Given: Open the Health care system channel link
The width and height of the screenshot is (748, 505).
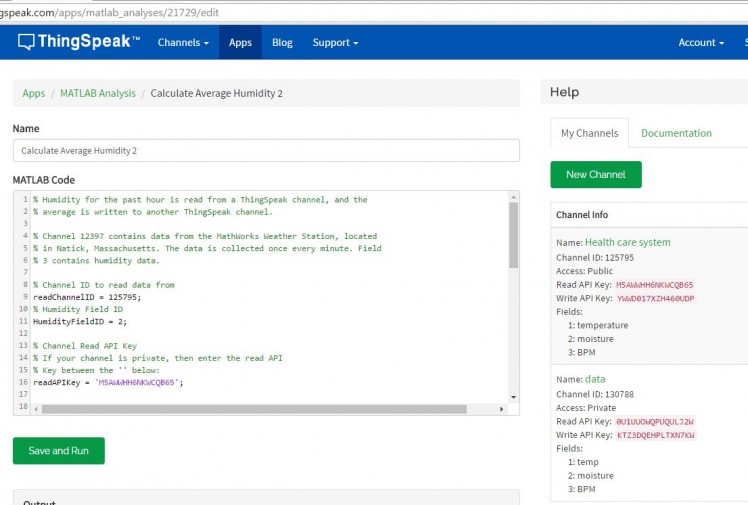Looking at the screenshot, I should [x=627, y=242].
